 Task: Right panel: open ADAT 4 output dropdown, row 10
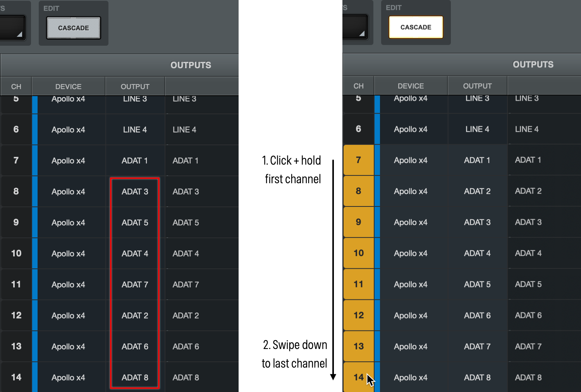coord(478,253)
